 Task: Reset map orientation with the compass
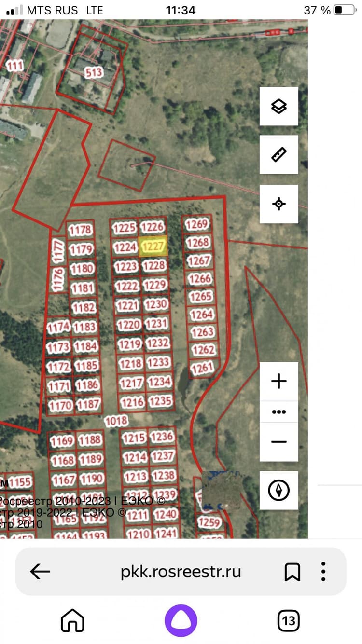point(279,491)
